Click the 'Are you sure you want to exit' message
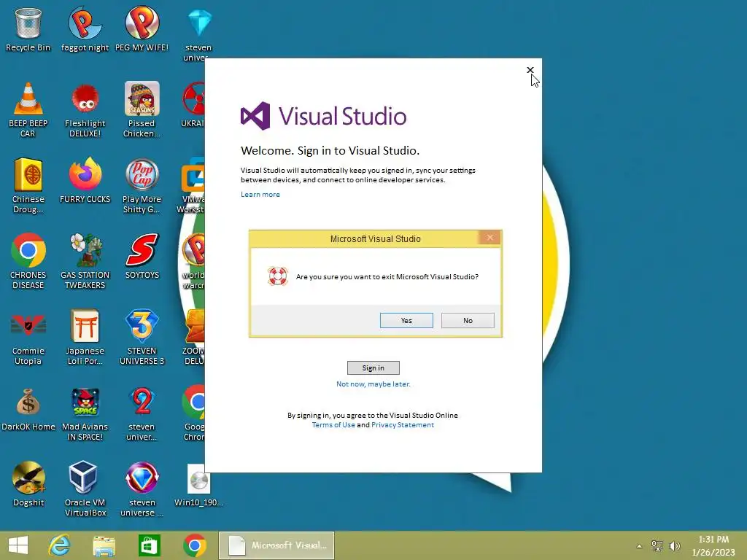This screenshot has width=747, height=560. 387,276
